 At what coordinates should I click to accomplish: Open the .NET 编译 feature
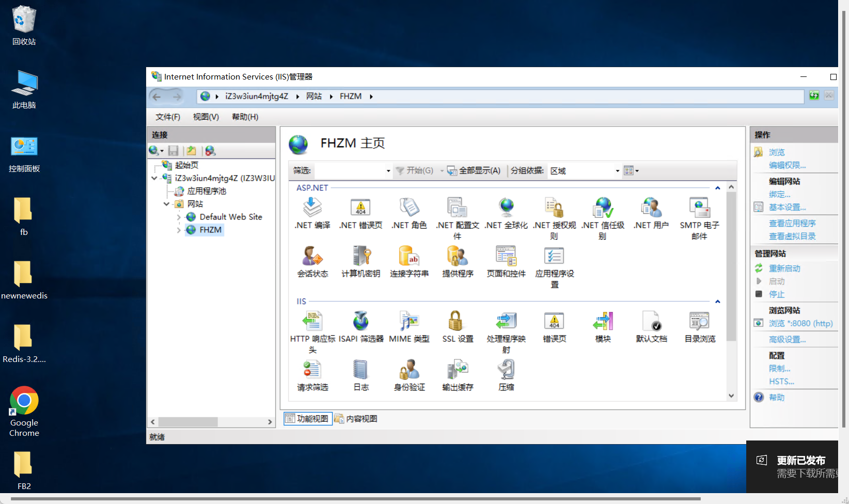312,214
